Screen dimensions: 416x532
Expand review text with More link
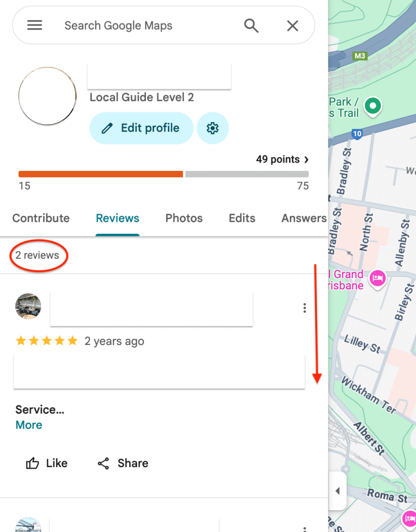[29, 425]
